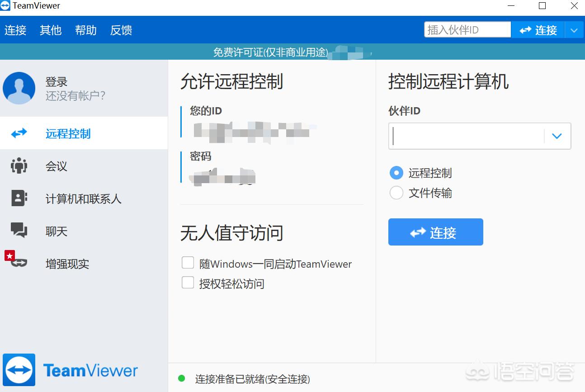Open the 远程控制 sidebar icon
Screen dimensions: 585x392
18,133
